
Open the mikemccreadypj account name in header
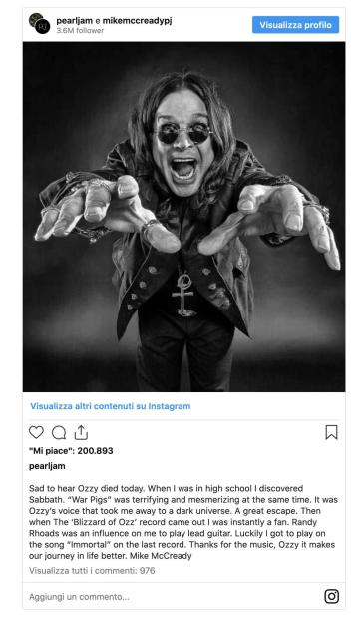click(x=137, y=20)
